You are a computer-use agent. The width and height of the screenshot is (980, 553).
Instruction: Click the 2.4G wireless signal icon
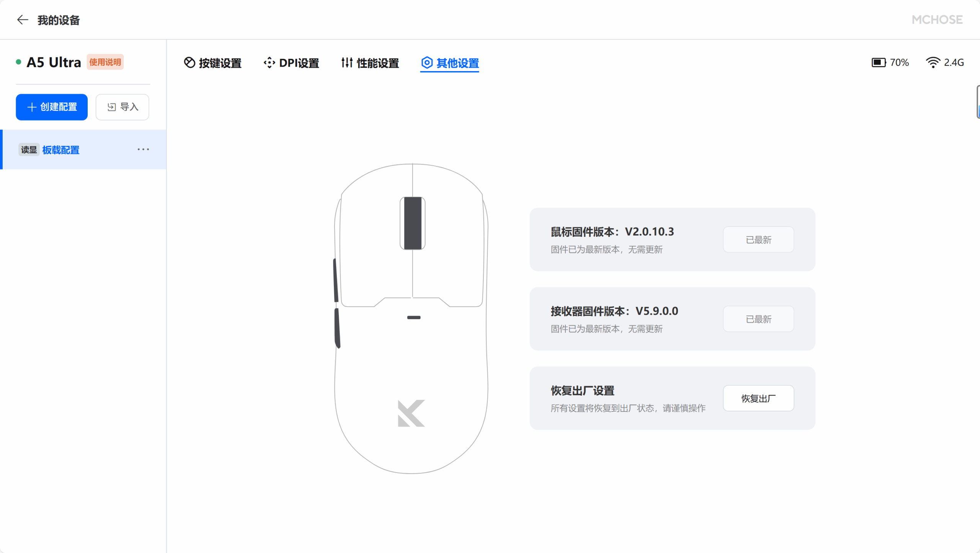[933, 62]
